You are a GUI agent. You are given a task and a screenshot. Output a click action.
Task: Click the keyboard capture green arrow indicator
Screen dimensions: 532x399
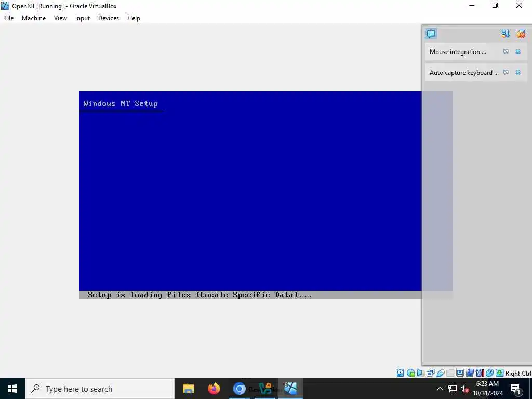(x=499, y=373)
